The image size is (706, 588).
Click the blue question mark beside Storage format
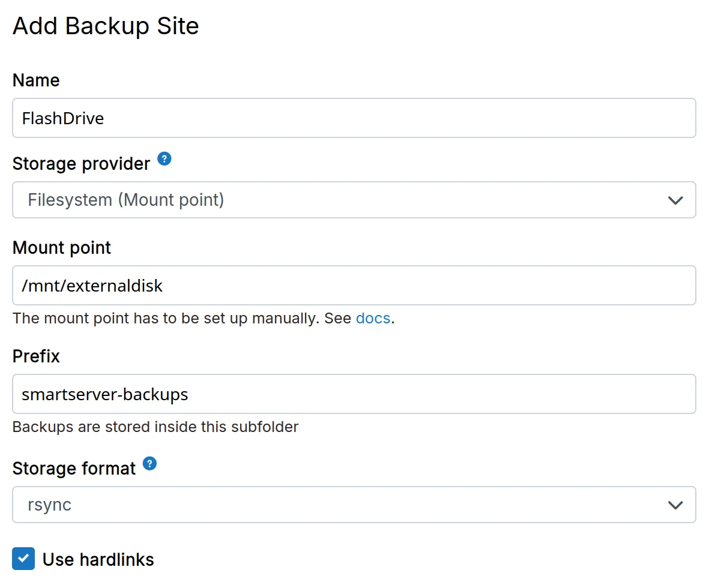pyautogui.click(x=149, y=463)
